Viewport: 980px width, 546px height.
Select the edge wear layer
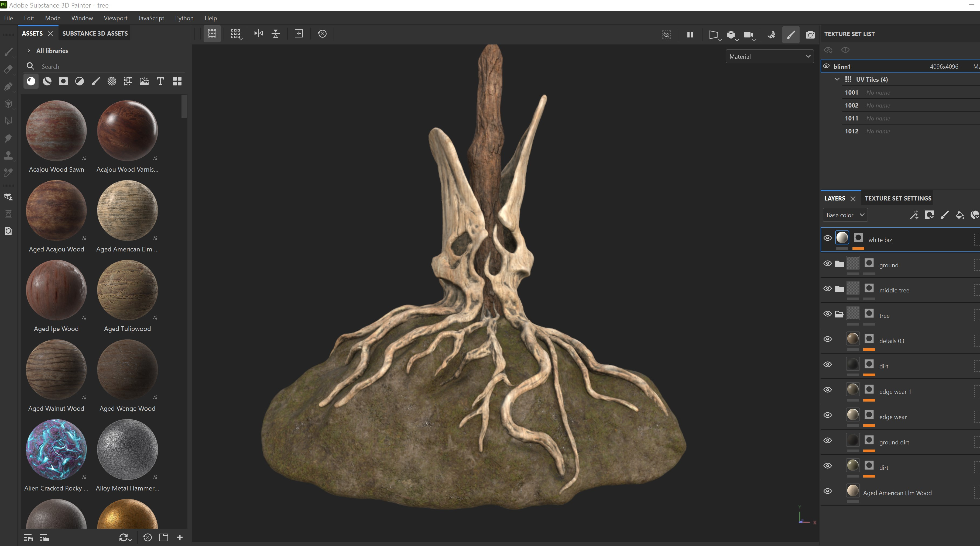click(x=900, y=417)
